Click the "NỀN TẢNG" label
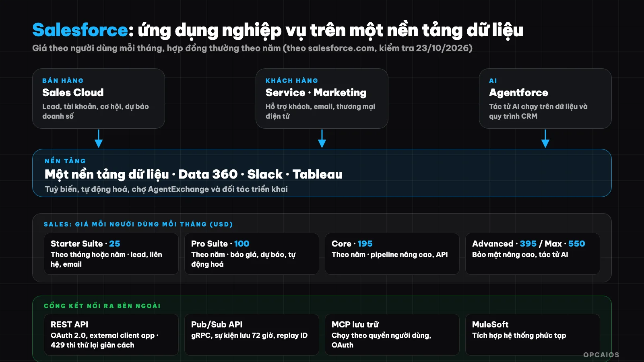The height and width of the screenshot is (362, 644). [65, 161]
